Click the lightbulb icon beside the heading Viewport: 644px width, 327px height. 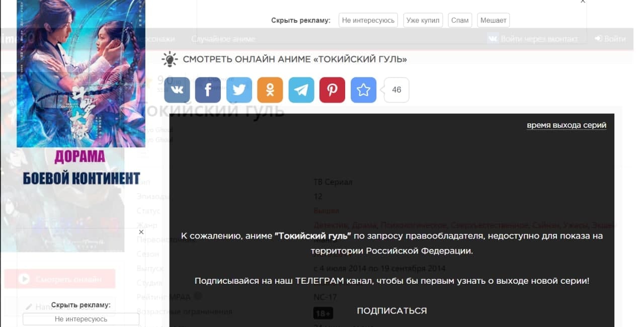pyautogui.click(x=170, y=59)
